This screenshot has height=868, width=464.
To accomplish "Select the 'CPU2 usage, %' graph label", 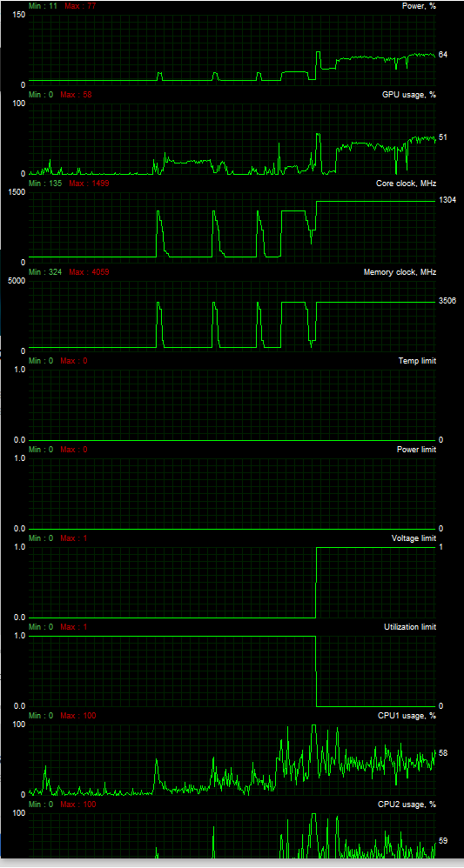I will point(407,804).
